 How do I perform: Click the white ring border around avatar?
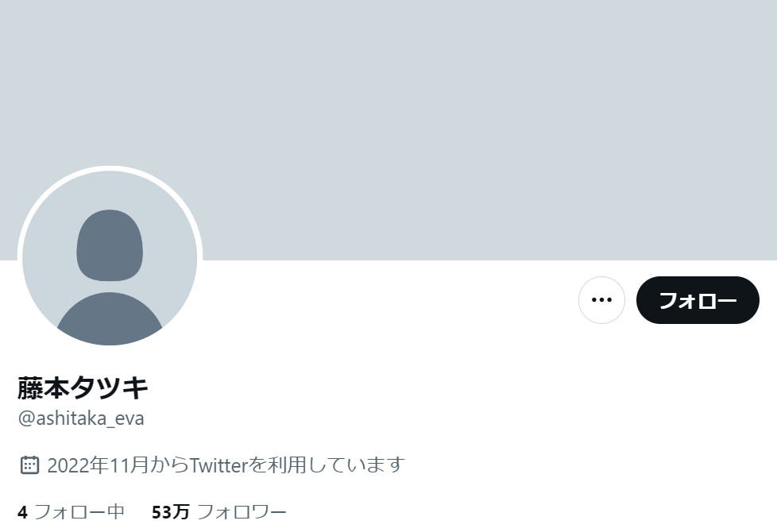(110, 168)
